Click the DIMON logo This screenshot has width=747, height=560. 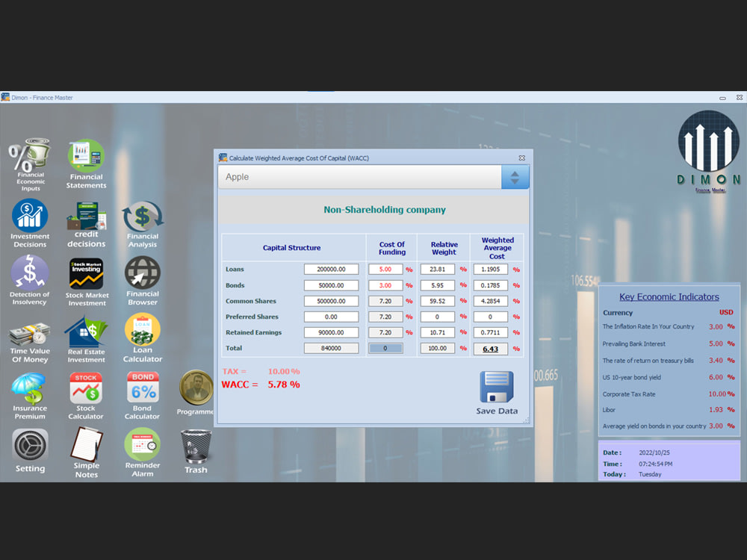point(709,152)
